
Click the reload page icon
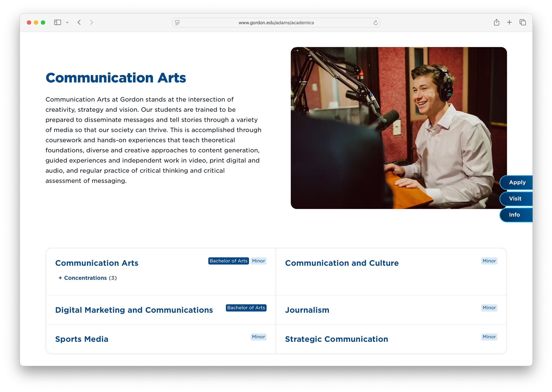375,23
